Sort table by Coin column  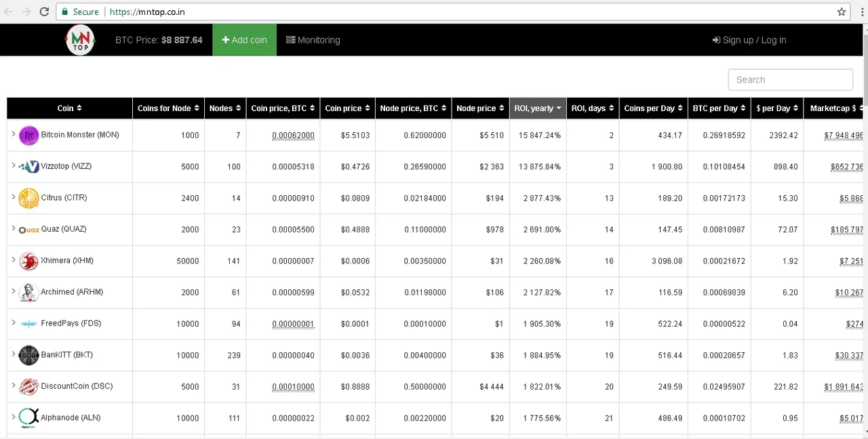(x=70, y=108)
